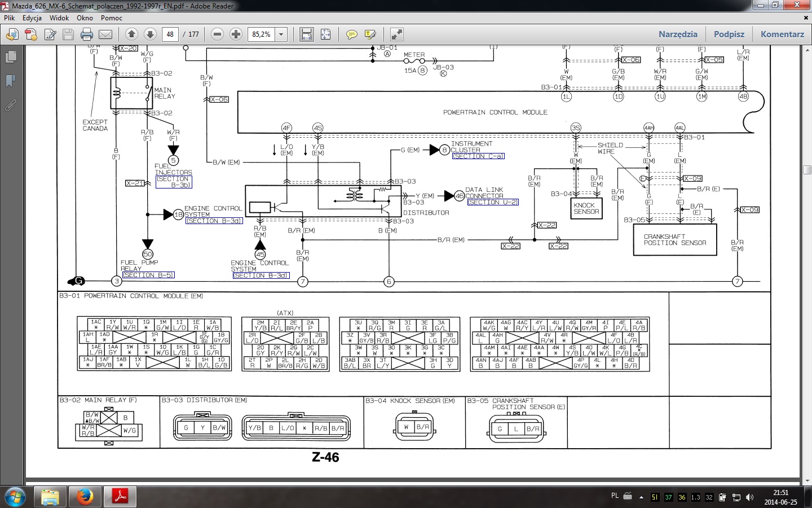Click the page number input field
The height and width of the screenshot is (508, 812).
point(170,34)
